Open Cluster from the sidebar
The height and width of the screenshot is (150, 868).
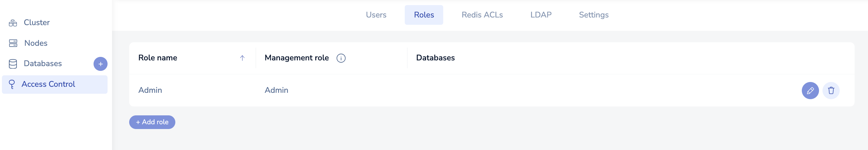[37, 23]
